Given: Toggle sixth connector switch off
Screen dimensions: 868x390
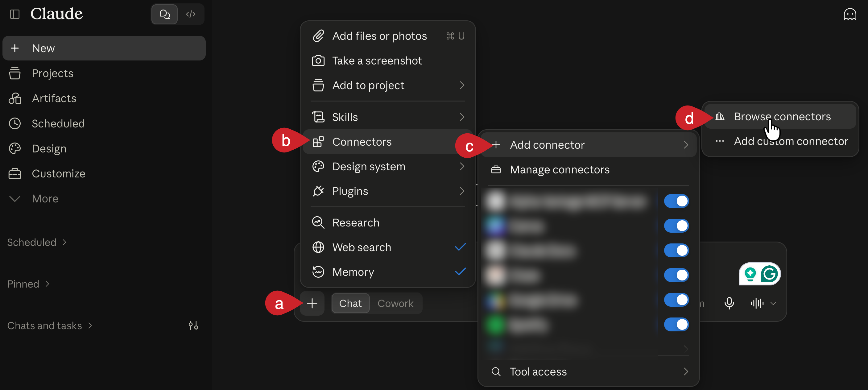Looking at the screenshot, I should [x=676, y=325].
